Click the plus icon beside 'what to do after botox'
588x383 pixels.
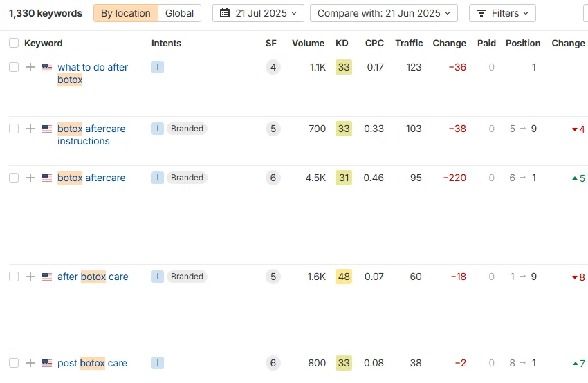point(30,67)
